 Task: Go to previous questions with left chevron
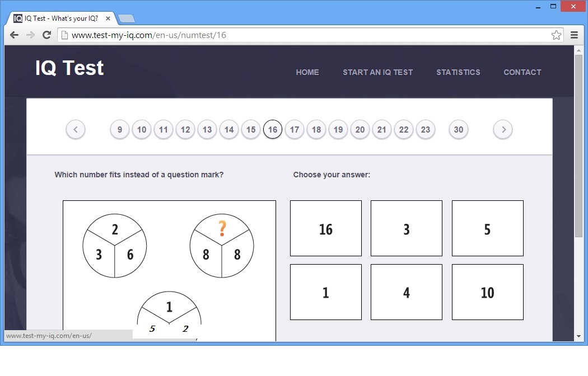(x=76, y=130)
